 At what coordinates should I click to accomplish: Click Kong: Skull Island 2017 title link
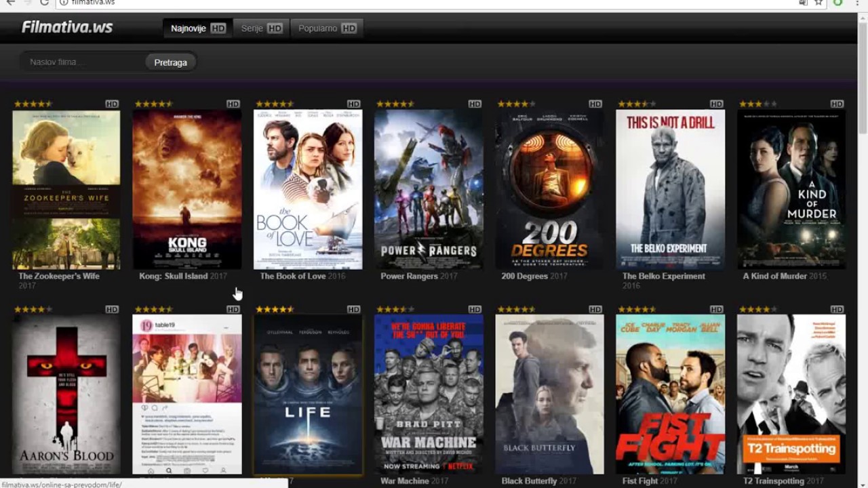coord(183,277)
